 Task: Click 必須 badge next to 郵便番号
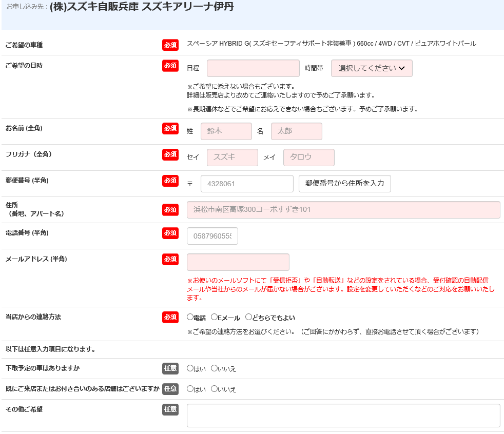(170, 181)
